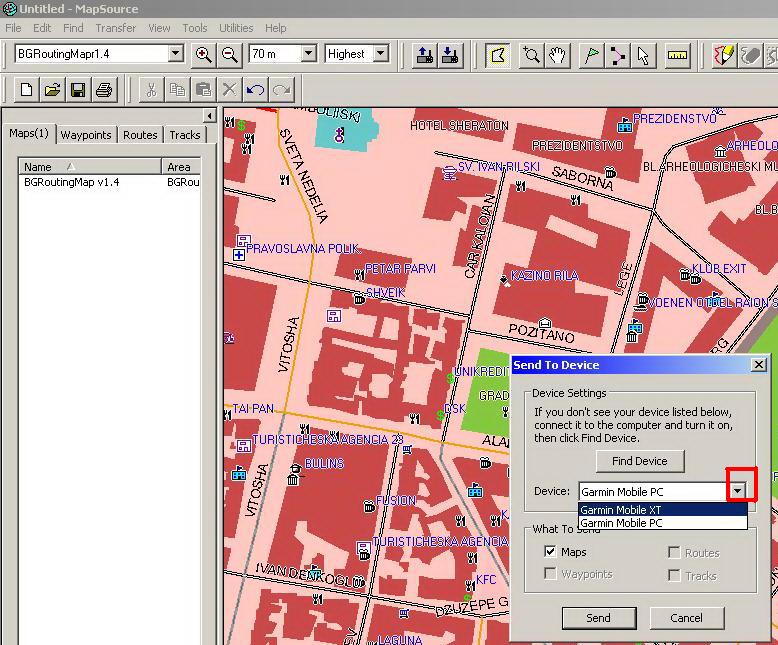The height and width of the screenshot is (645, 778).
Task: Click the Undo arrow icon
Action: click(x=255, y=90)
